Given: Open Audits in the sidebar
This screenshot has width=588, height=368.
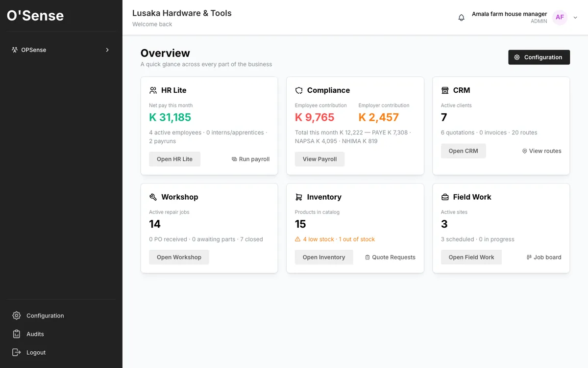Looking at the screenshot, I should (x=35, y=334).
